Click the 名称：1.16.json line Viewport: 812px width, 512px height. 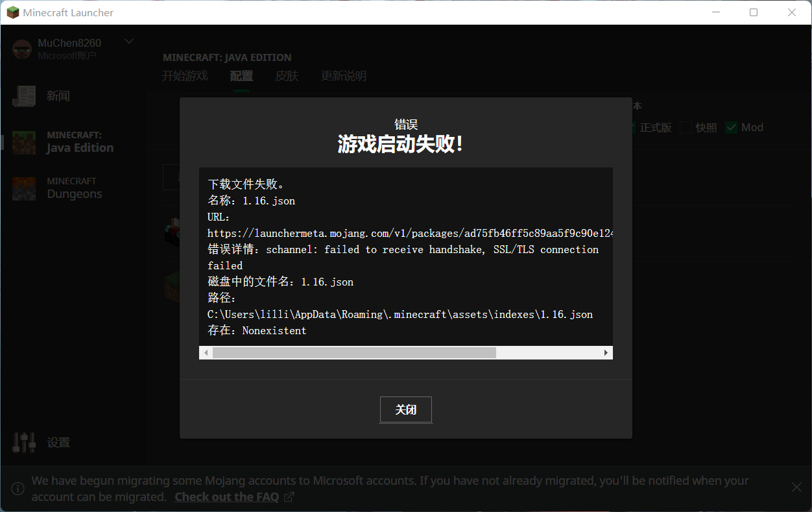[x=252, y=201]
